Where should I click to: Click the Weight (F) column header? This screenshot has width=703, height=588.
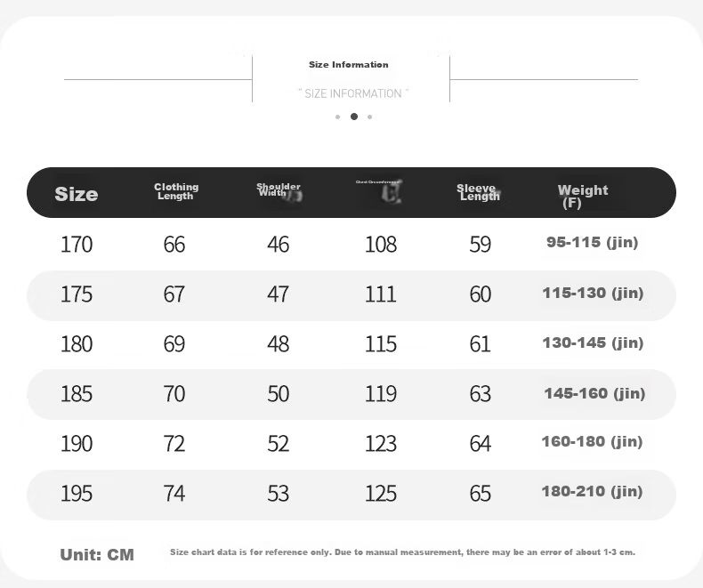pos(583,197)
